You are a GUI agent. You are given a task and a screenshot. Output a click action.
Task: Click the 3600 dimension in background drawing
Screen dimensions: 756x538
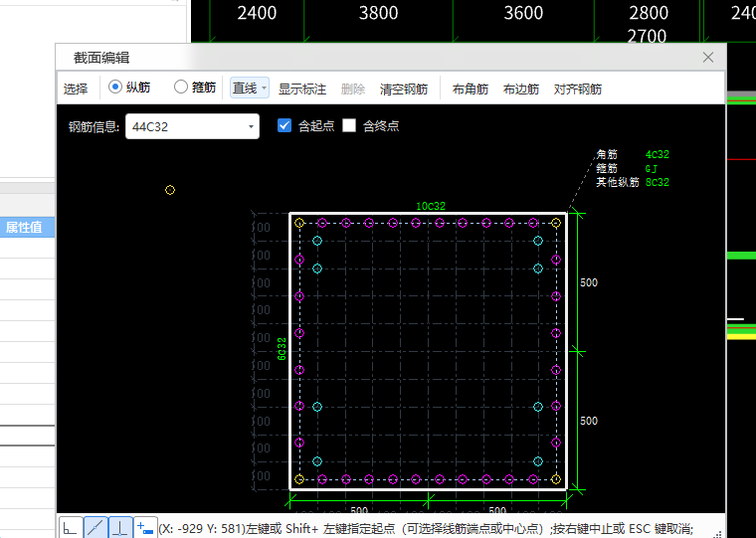pyautogui.click(x=523, y=13)
